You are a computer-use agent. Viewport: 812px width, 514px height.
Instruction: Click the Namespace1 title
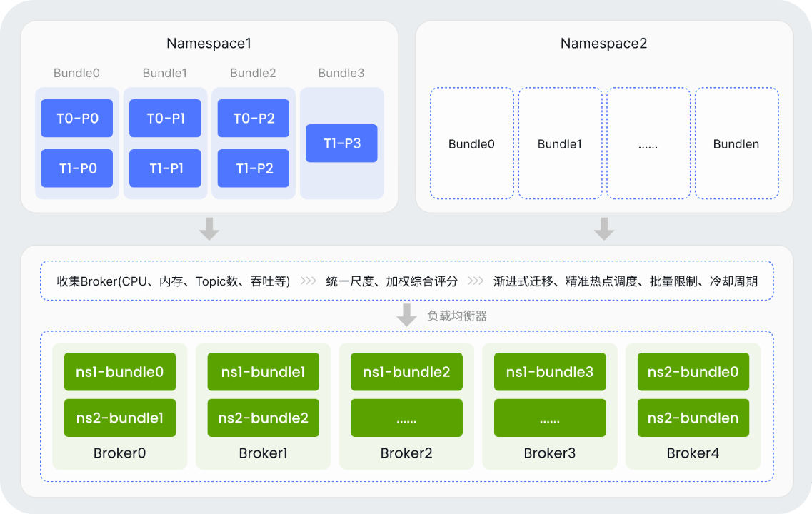209,44
